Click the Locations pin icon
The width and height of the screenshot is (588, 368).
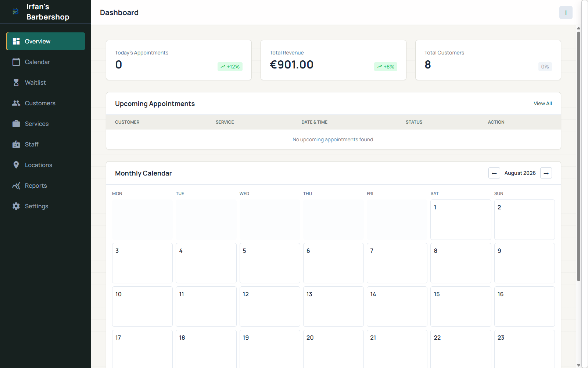pos(16,165)
